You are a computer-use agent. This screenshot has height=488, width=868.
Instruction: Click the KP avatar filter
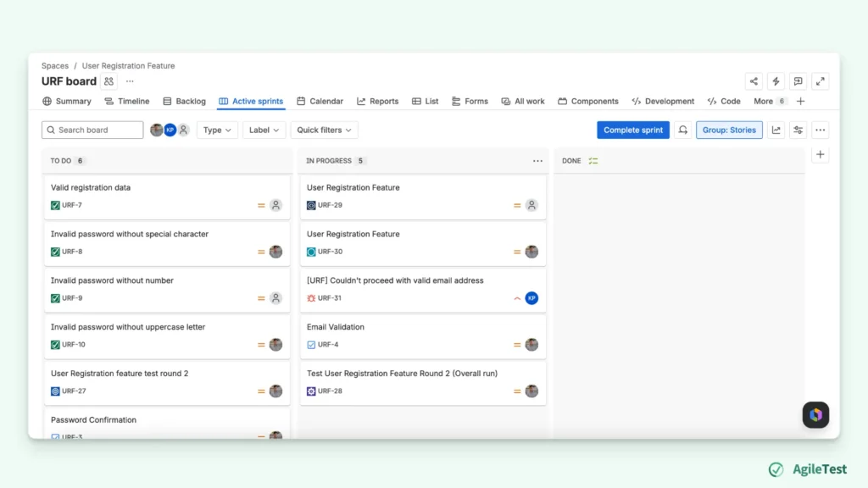[x=170, y=130]
